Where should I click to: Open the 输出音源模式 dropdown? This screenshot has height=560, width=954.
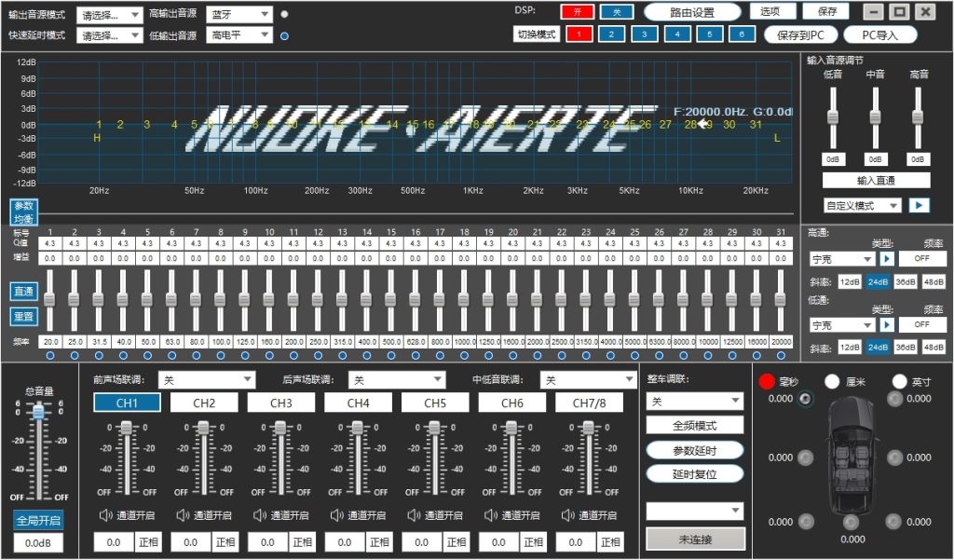pyautogui.click(x=110, y=15)
